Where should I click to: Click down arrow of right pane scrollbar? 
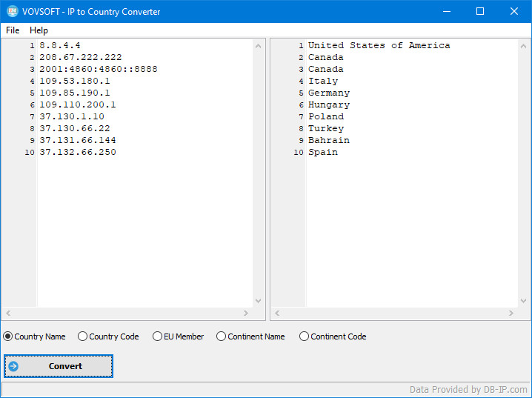pos(523,301)
